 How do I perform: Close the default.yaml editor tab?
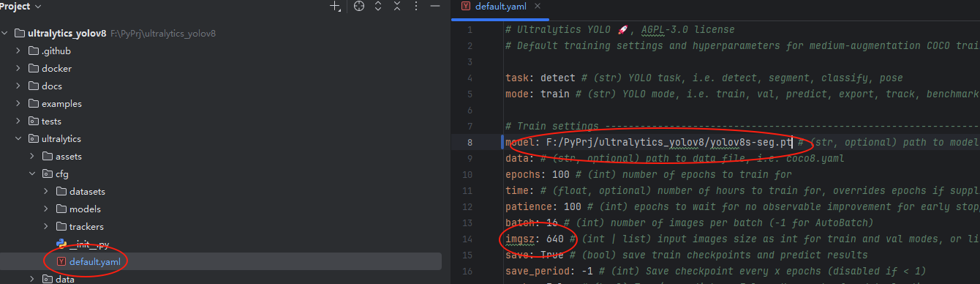pyautogui.click(x=538, y=7)
